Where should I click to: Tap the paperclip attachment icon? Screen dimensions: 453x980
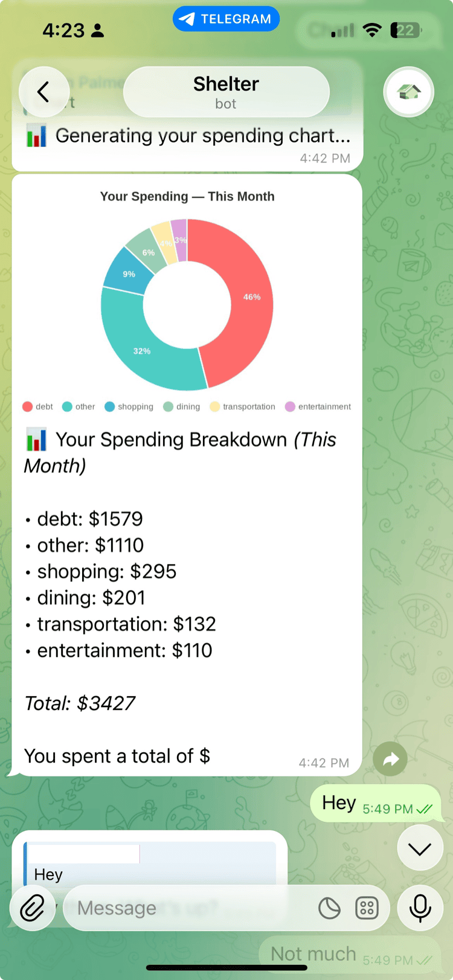33,908
